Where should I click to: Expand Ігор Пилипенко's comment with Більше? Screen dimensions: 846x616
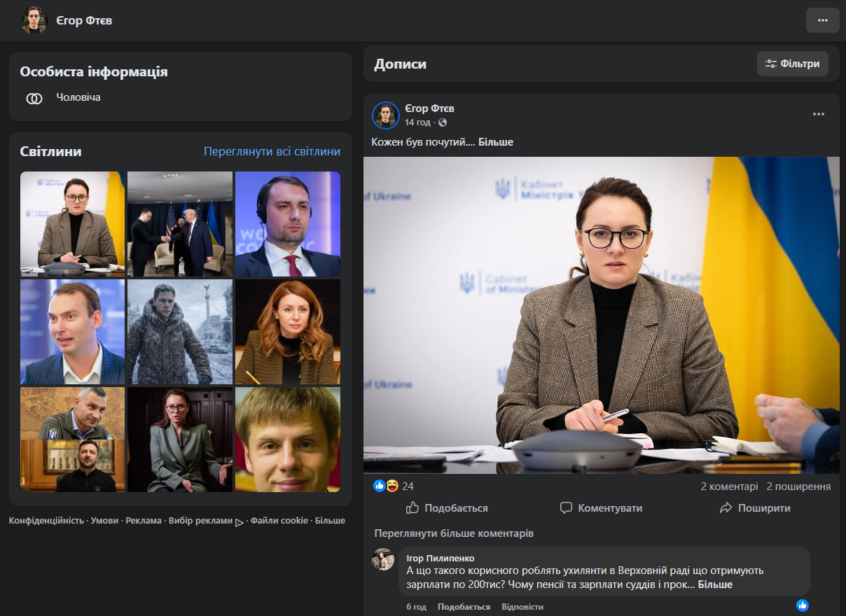[715, 584]
